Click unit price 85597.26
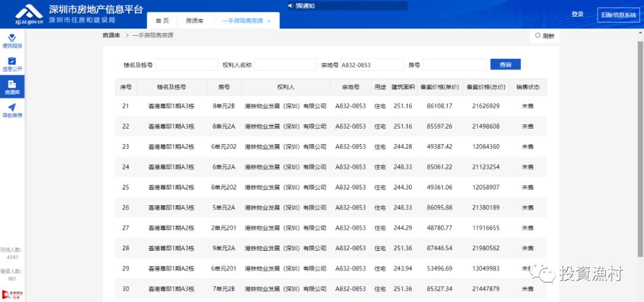644x302 pixels. pos(439,126)
